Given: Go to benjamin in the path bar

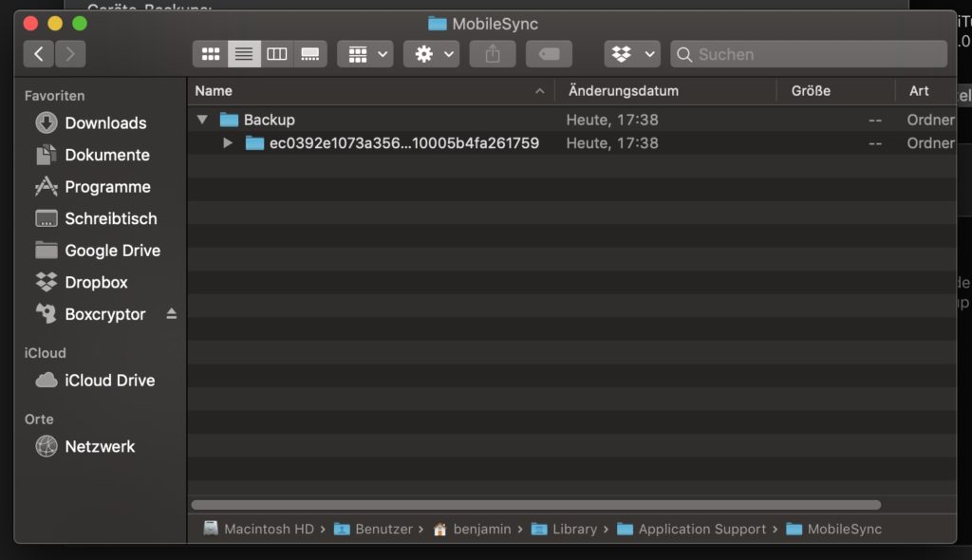Looking at the screenshot, I should (x=472, y=529).
